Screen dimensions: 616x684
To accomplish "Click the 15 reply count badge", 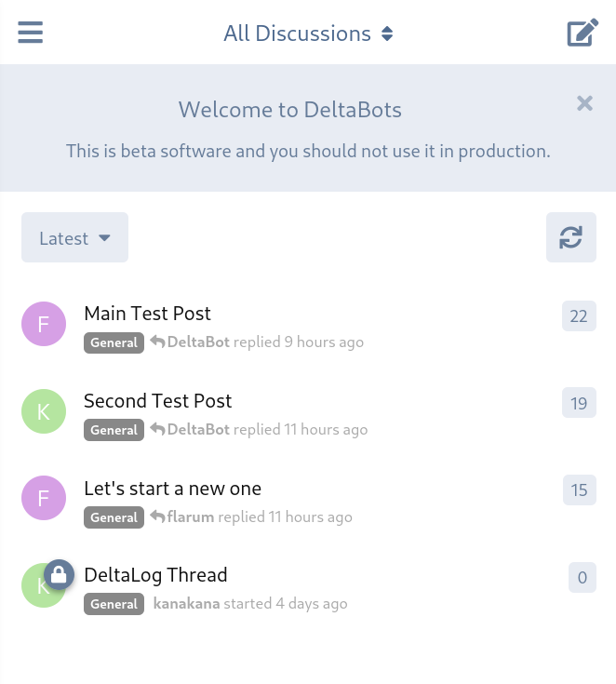I will [x=580, y=490].
